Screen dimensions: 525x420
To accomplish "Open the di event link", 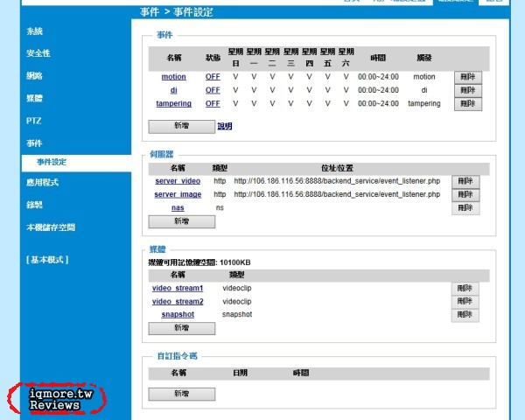I will 173,90.
